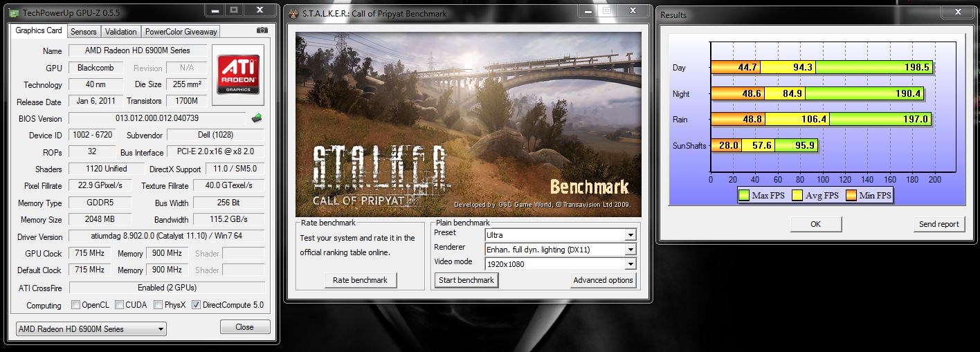This screenshot has height=352, width=980.
Task: Click the Texture Fillrate value 40.0 GTexel/s
Action: [228, 185]
